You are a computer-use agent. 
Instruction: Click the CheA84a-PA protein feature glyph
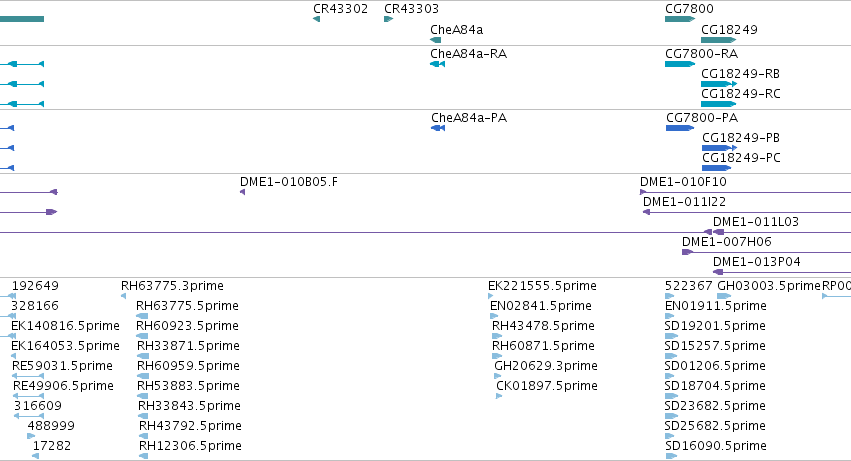click(x=438, y=128)
